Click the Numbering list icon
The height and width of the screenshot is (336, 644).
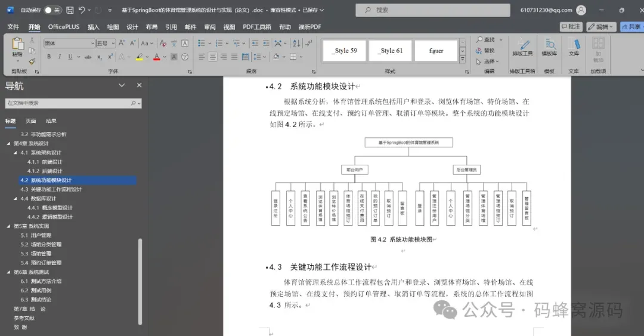tap(219, 43)
